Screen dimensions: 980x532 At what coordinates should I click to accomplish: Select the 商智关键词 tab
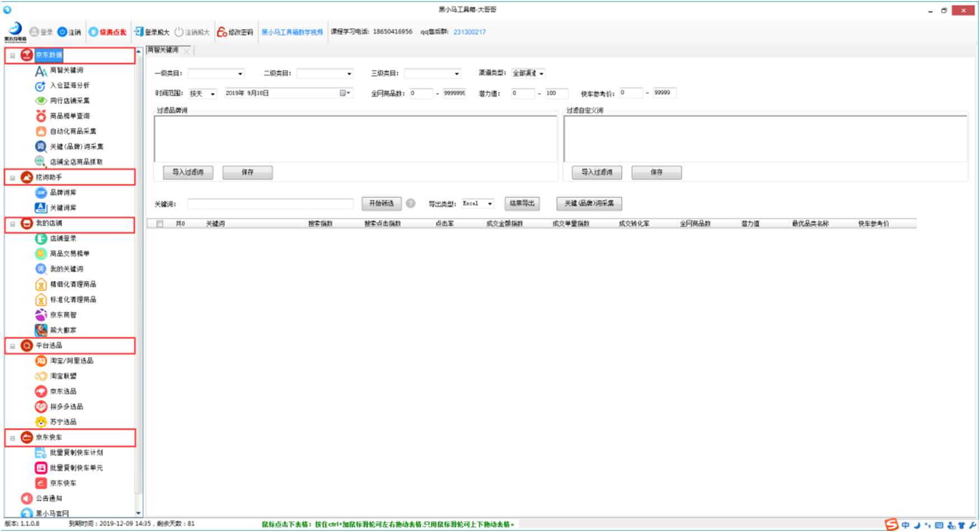[x=163, y=50]
